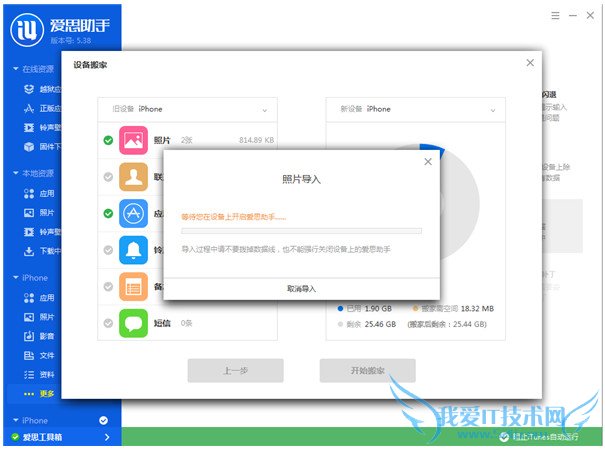
Task: Click the 已用 1.90 GB legend entry
Action: click(x=365, y=309)
